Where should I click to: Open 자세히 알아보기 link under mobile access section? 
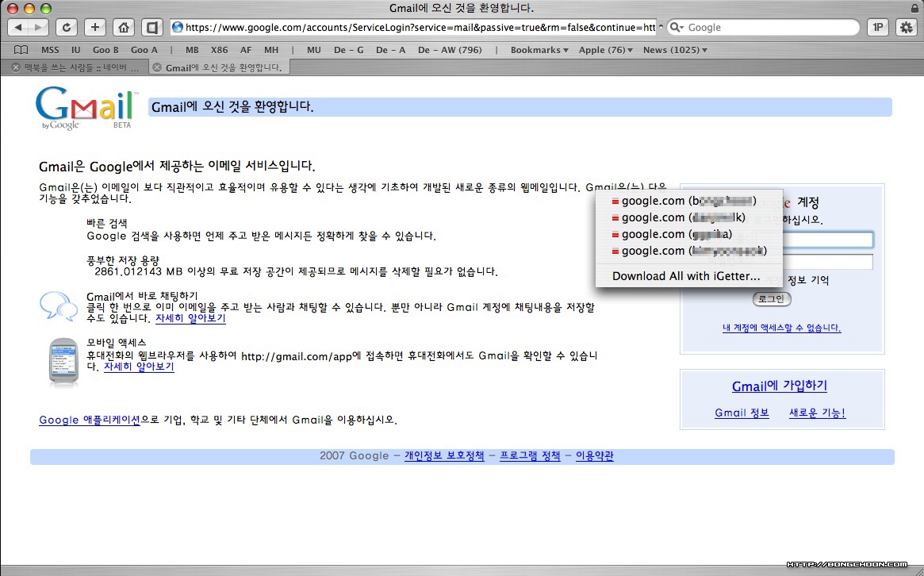(139, 366)
